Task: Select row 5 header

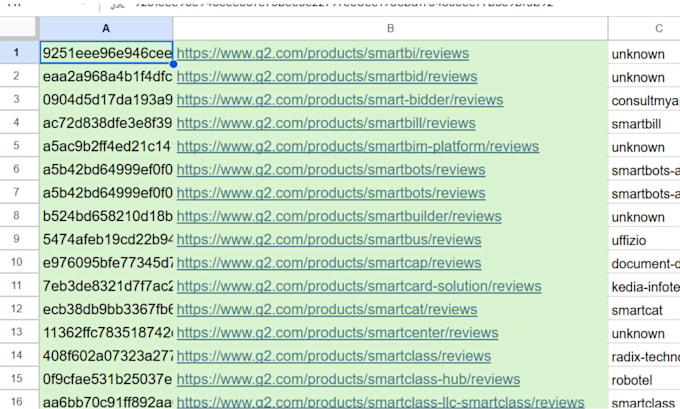Action: pyautogui.click(x=19, y=146)
